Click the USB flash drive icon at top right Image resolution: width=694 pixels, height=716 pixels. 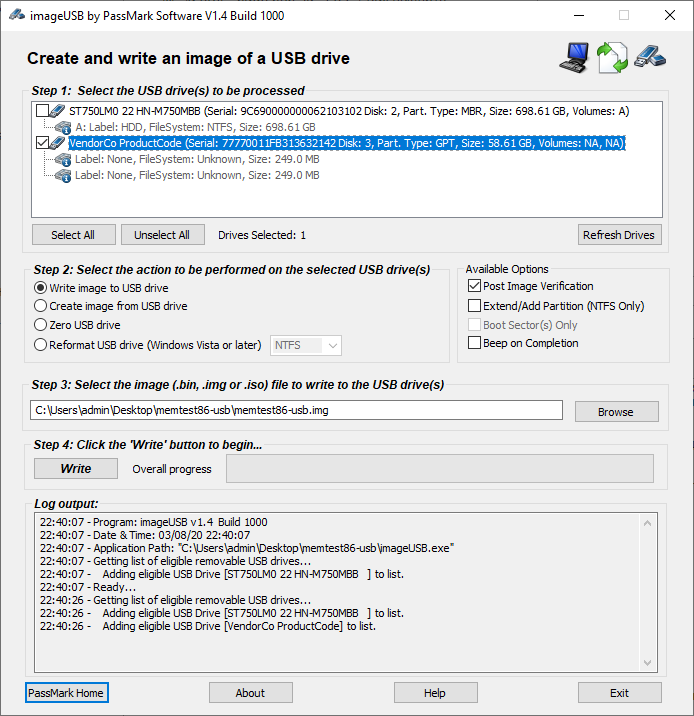point(650,57)
